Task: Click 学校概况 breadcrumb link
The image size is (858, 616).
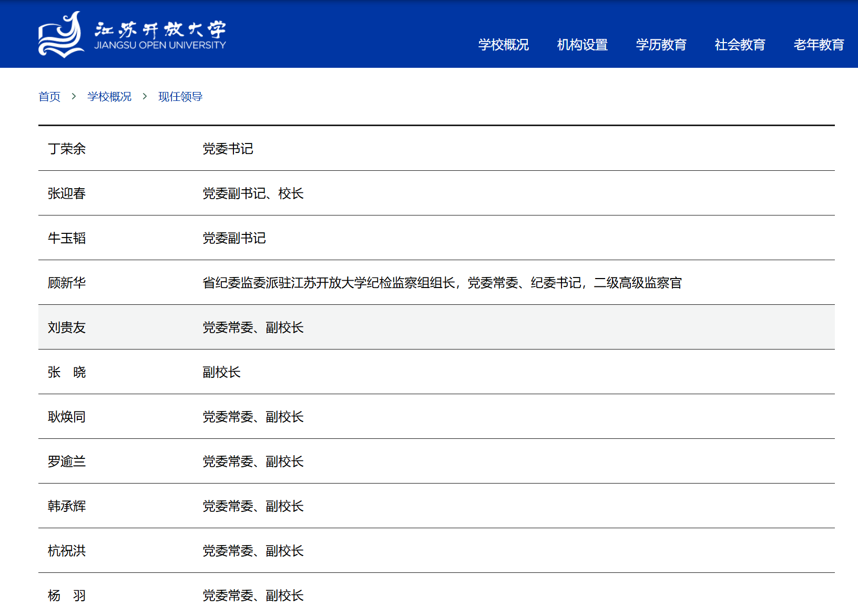Action: [x=109, y=97]
